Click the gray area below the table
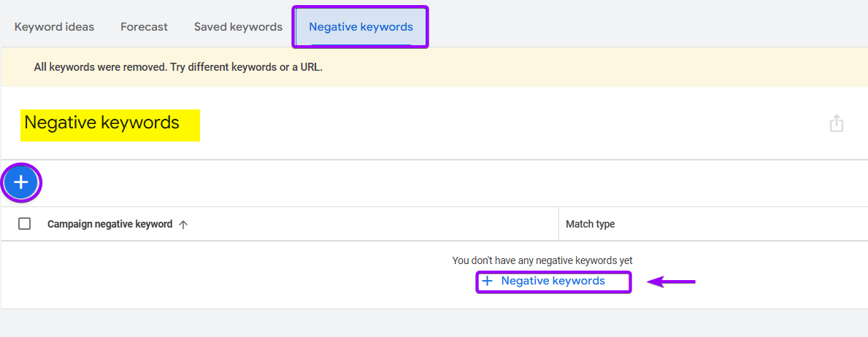 tap(434, 322)
